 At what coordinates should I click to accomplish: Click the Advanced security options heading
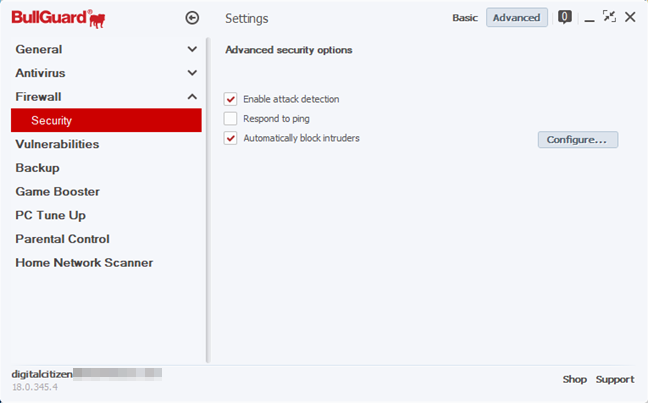click(288, 50)
